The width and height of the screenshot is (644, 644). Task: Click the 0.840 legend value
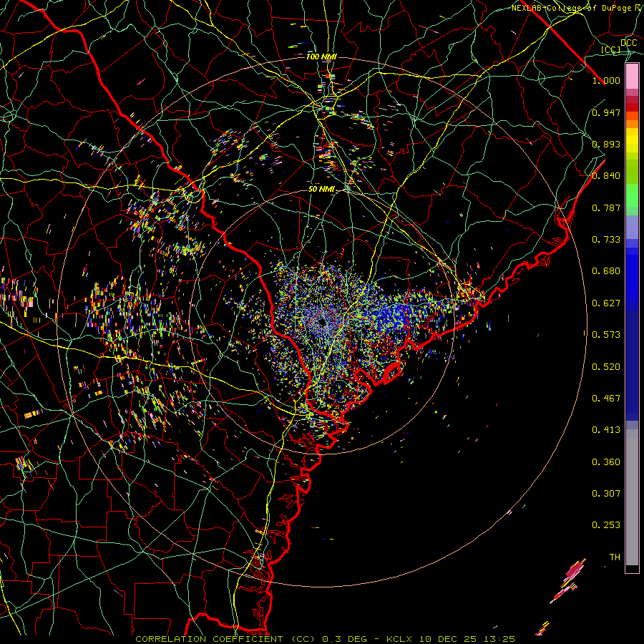(606, 176)
